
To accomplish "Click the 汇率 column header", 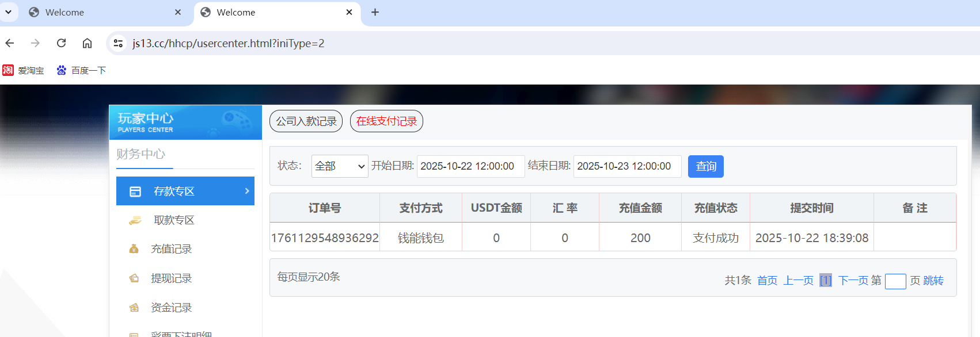I will [x=565, y=208].
